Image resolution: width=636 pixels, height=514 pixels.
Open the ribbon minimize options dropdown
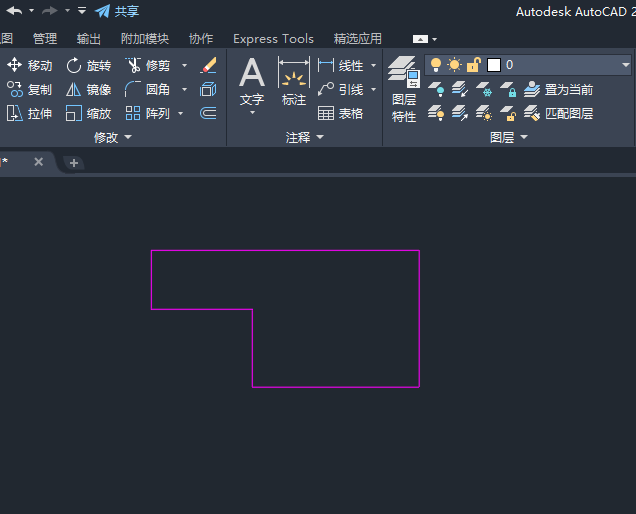click(x=434, y=39)
